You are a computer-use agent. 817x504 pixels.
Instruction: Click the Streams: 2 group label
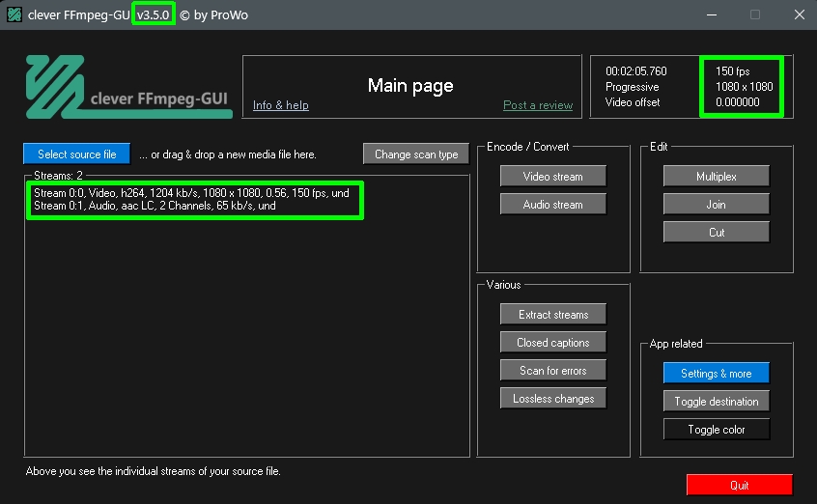coord(58,176)
